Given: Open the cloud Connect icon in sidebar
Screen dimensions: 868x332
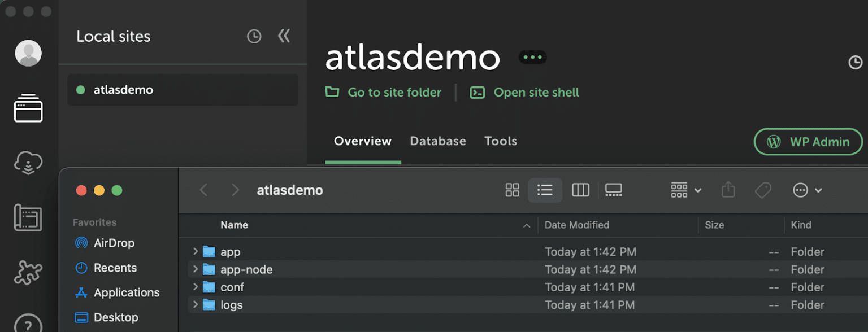Looking at the screenshot, I should pyautogui.click(x=28, y=163).
